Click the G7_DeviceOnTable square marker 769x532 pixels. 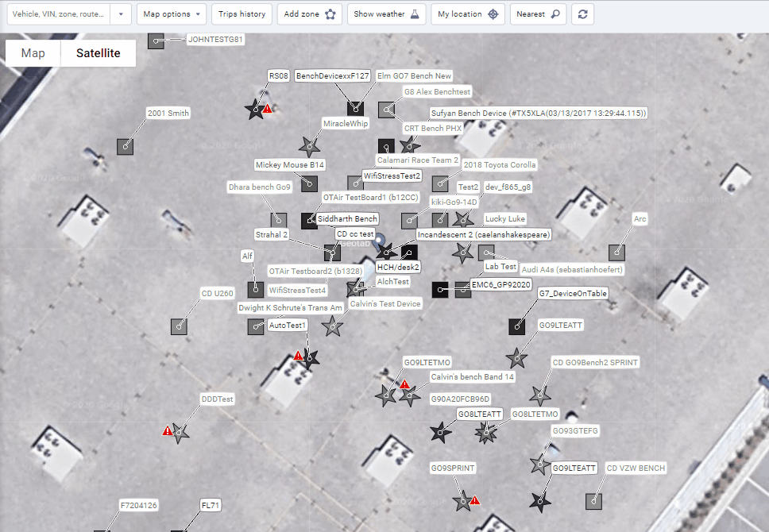[x=517, y=326]
